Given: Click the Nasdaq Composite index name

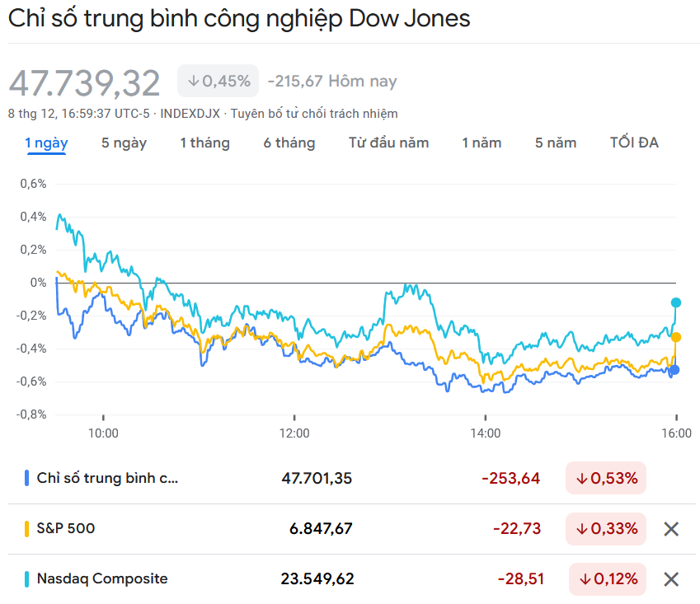Looking at the screenshot, I should point(102,578).
